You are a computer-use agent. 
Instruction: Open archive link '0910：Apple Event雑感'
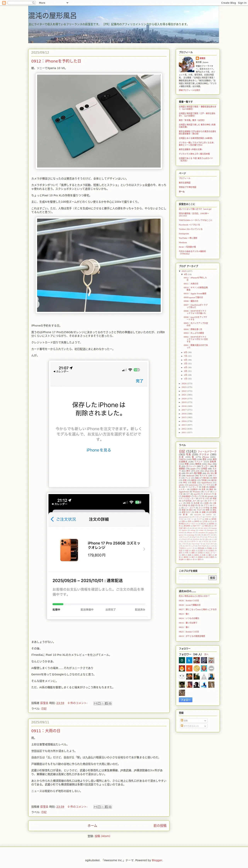[195, 293]
